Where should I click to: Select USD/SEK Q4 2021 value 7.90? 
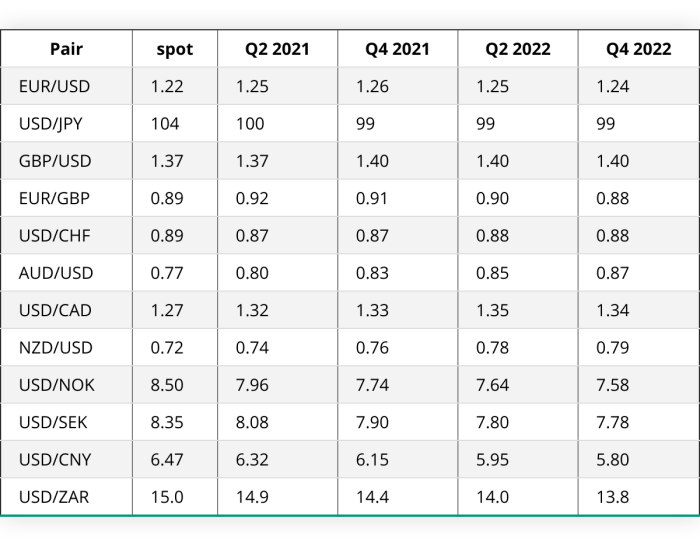click(x=372, y=422)
